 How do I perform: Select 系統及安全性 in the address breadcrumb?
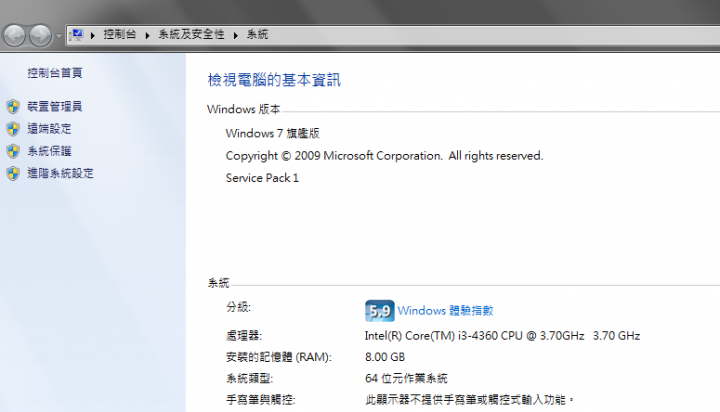point(191,34)
